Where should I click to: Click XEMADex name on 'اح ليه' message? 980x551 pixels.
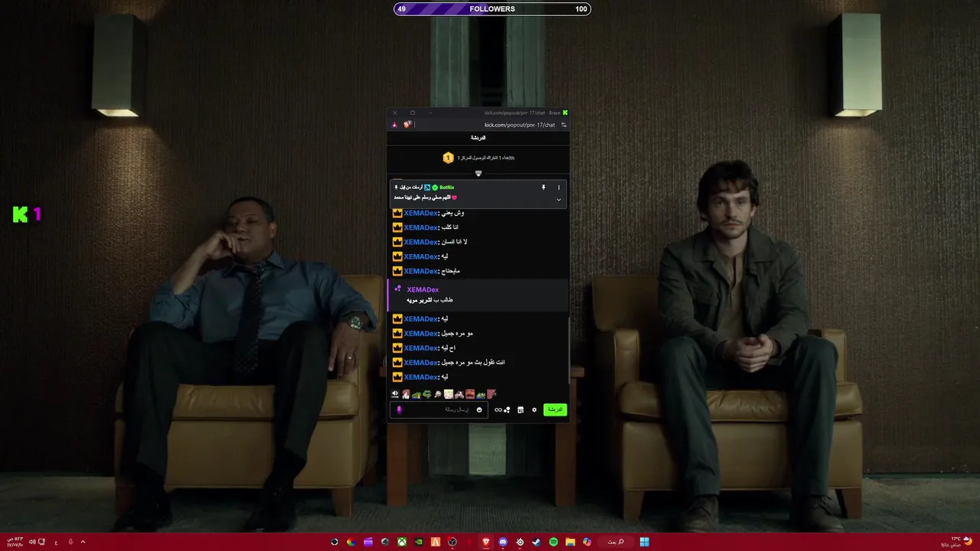[421, 348]
